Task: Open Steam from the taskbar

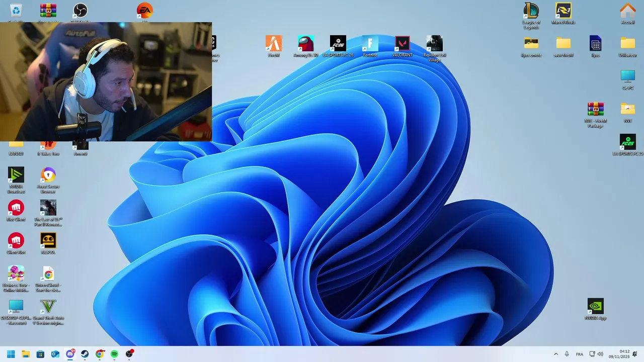Action: point(85,354)
